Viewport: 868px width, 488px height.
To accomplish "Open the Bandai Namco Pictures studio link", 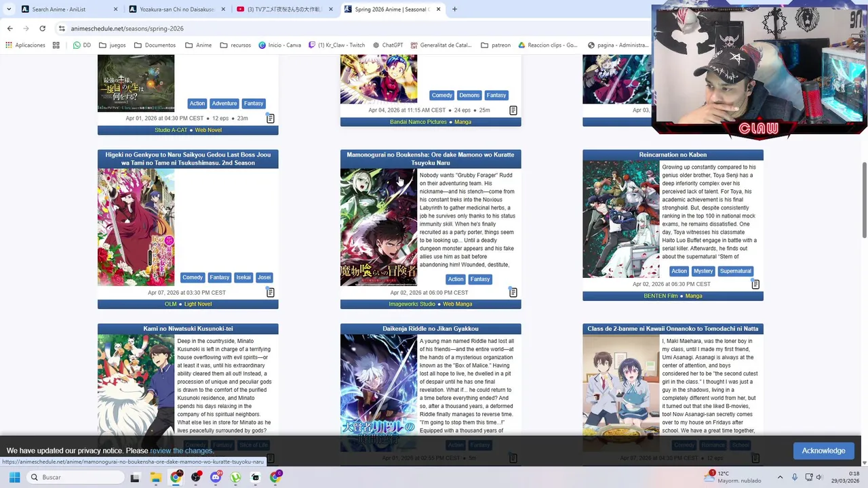I will coord(418,122).
